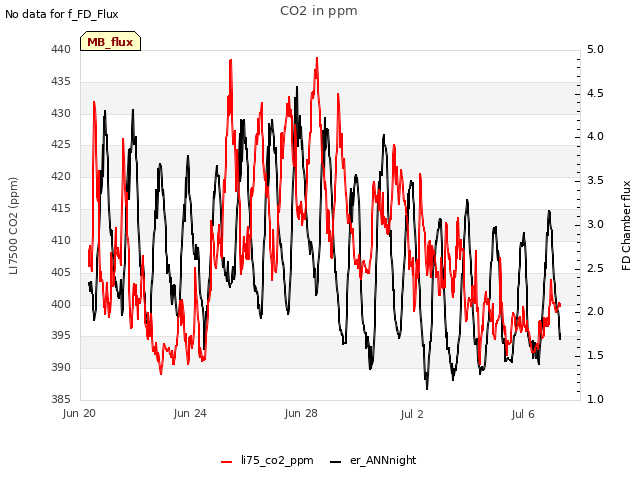
Task: Click the 2.0 right axis tick label
Action: pos(595,311)
